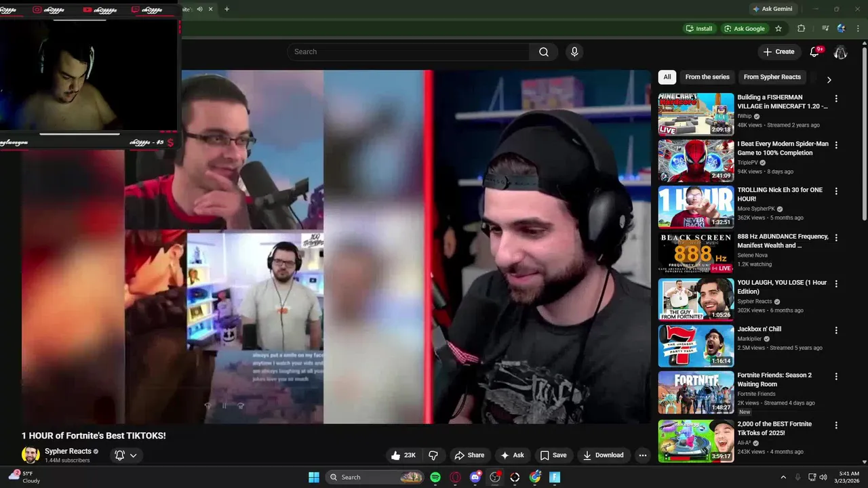Open the more actions ellipsis below video
The image size is (868, 488).
(x=643, y=455)
